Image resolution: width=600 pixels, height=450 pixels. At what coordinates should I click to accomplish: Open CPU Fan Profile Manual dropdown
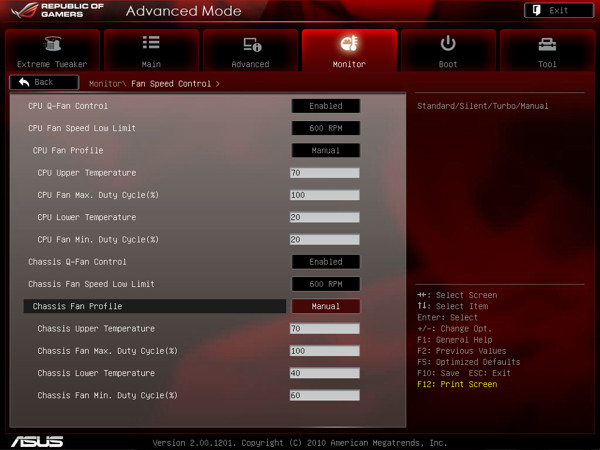point(326,150)
